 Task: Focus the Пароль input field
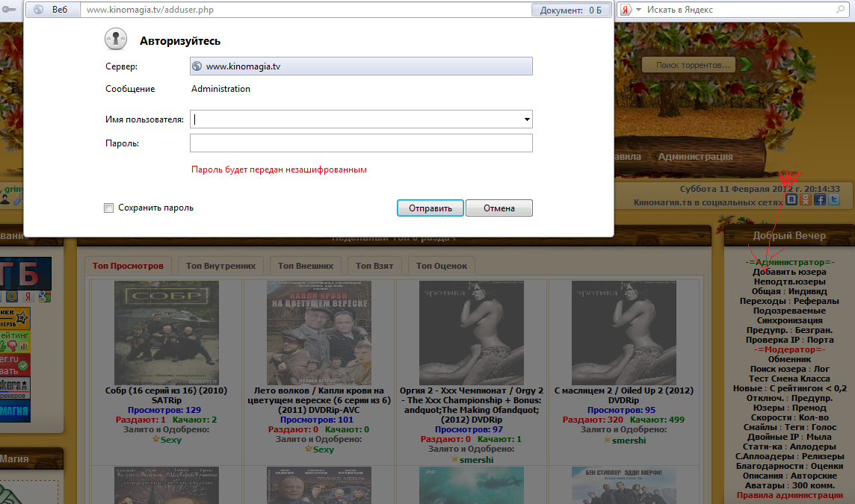point(361,143)
